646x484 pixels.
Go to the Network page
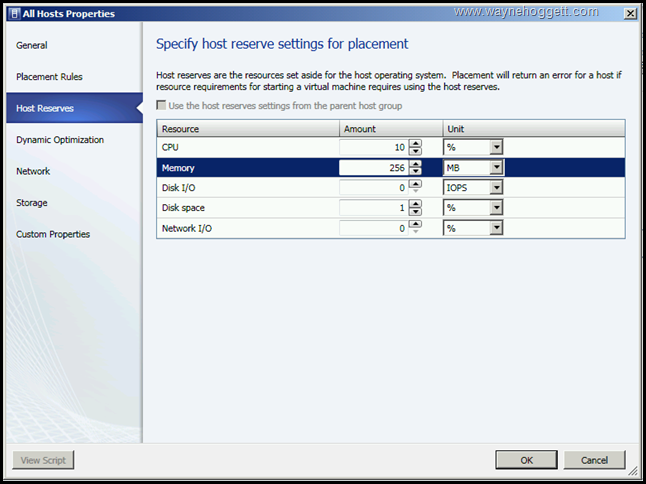33,171
